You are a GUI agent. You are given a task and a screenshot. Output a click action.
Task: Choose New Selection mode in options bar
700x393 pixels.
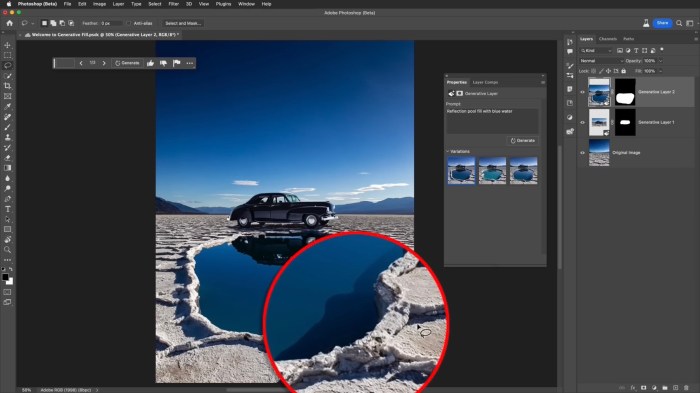click(x=44, y=23)
